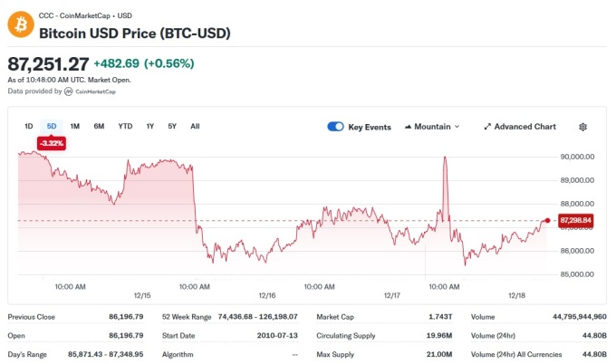Viewport: 616px width, 364px height.
Task: Select the YTD time range
Action: [x=125, y=126]
